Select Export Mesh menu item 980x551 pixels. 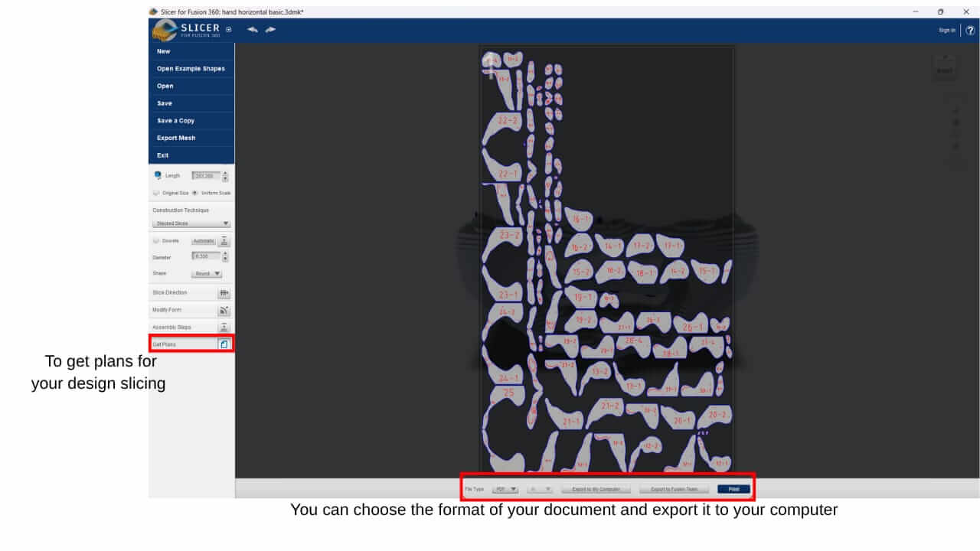(x=176, y=138)
